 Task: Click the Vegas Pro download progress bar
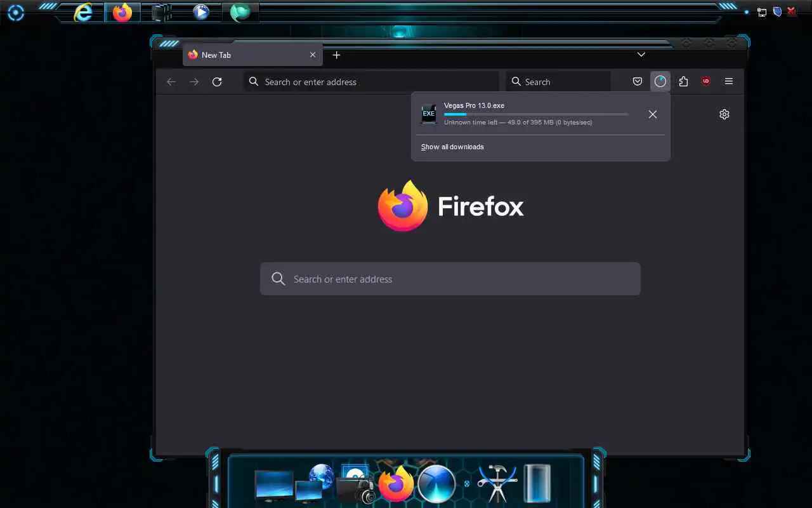coord(536,114)
